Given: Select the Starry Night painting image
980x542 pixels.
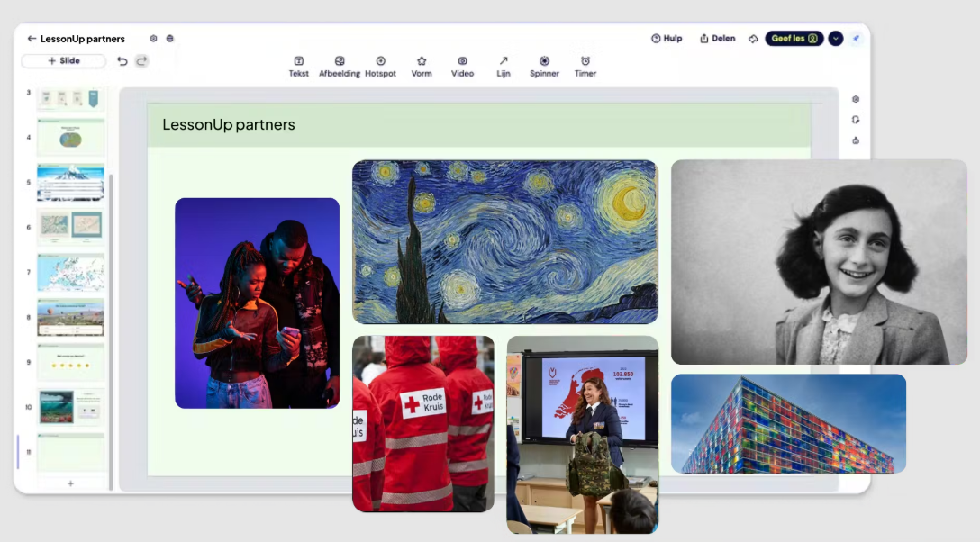Looking at the screenshot, I should 505,241.
